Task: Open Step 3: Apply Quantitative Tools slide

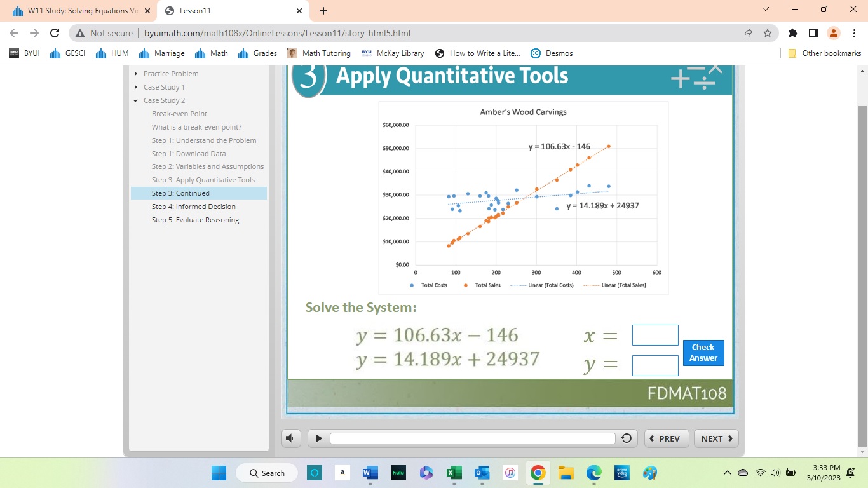Action: [203, 180]
